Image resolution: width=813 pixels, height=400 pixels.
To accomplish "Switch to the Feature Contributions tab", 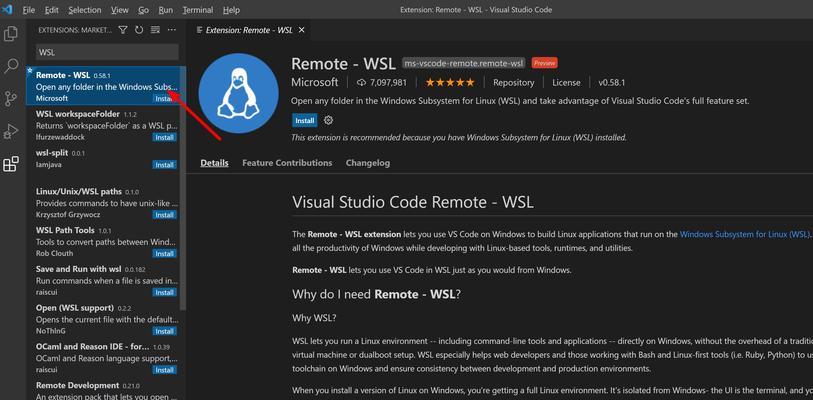I will 287,163.
